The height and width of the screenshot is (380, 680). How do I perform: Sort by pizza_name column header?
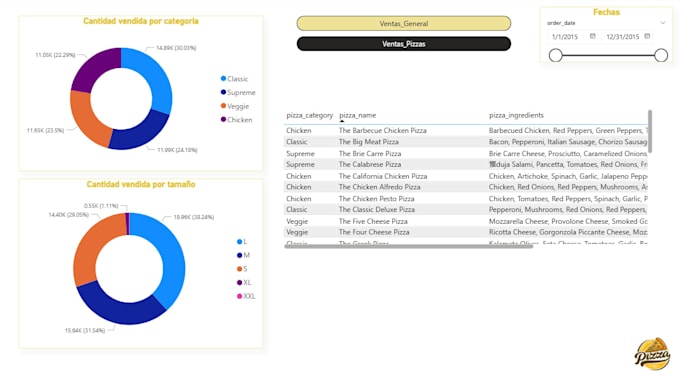coord(357,115)
